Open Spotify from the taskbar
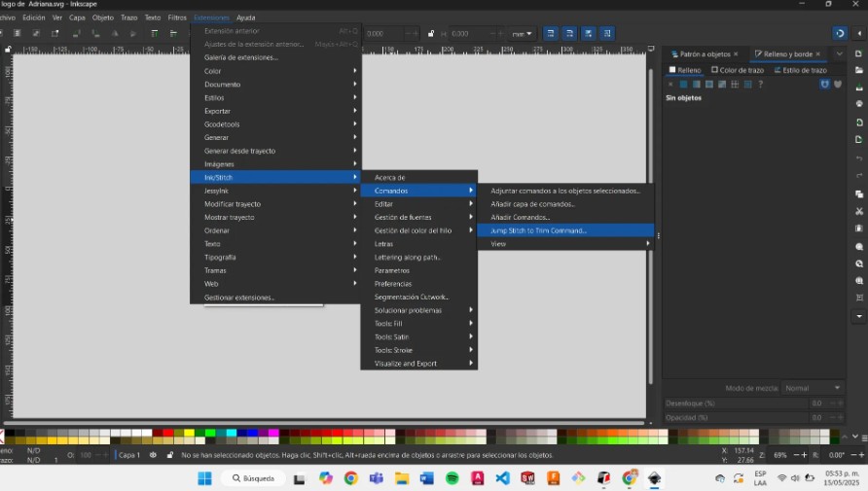Screen dimensions: 868x491 (x=452, y=477)
